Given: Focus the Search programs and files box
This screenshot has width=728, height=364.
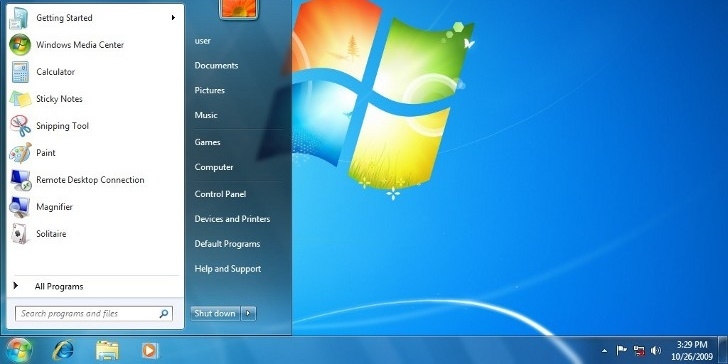Looking at the screenshot, I should 94,314.
